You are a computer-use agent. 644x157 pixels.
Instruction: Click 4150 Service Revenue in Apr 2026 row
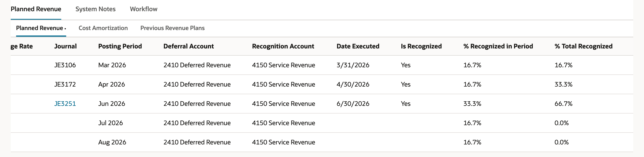pyautogui.click(x=284, y=84)
